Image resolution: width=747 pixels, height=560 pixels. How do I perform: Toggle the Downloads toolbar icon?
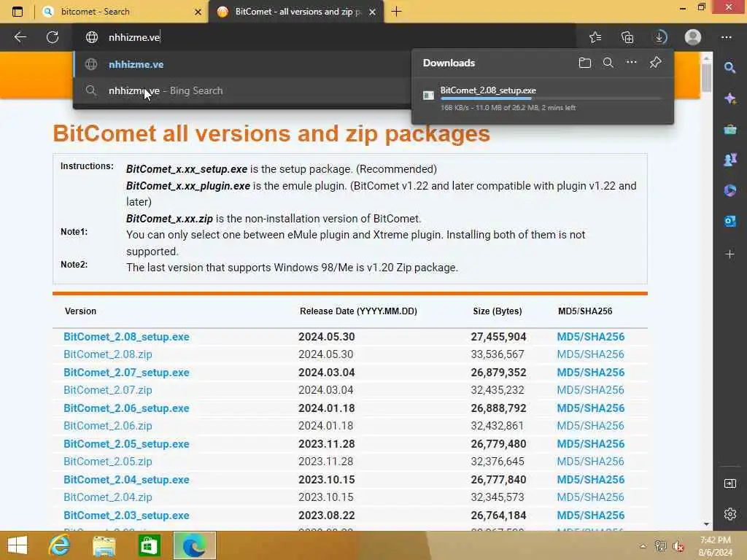[x=659, y=37]
